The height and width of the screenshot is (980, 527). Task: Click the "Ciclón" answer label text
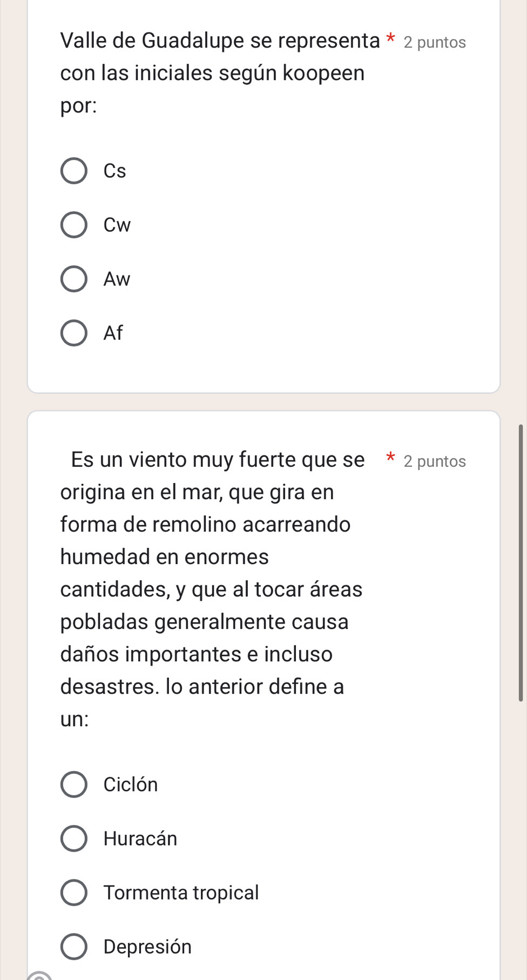[131, 784]
